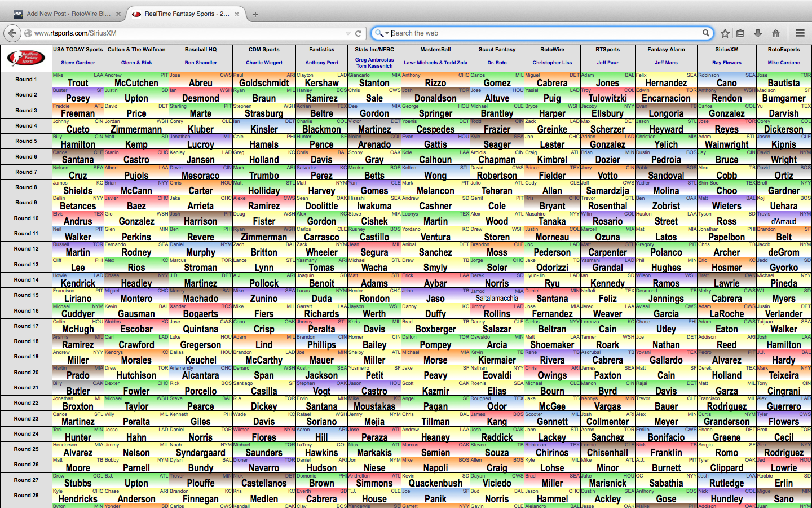Viewport: 812px width, 508px height.
Task: Click the Madison Bumgarner pick cell
Action: 784,95
